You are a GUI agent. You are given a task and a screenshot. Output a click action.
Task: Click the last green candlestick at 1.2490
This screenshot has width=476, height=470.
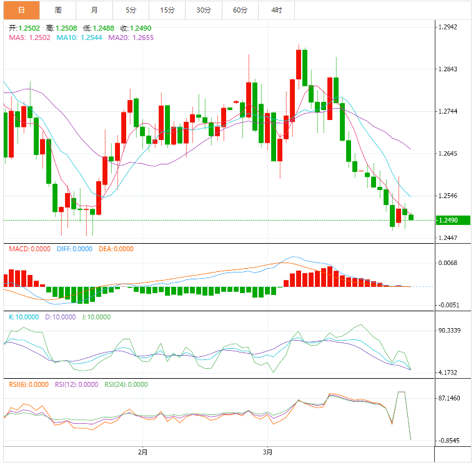411,217
